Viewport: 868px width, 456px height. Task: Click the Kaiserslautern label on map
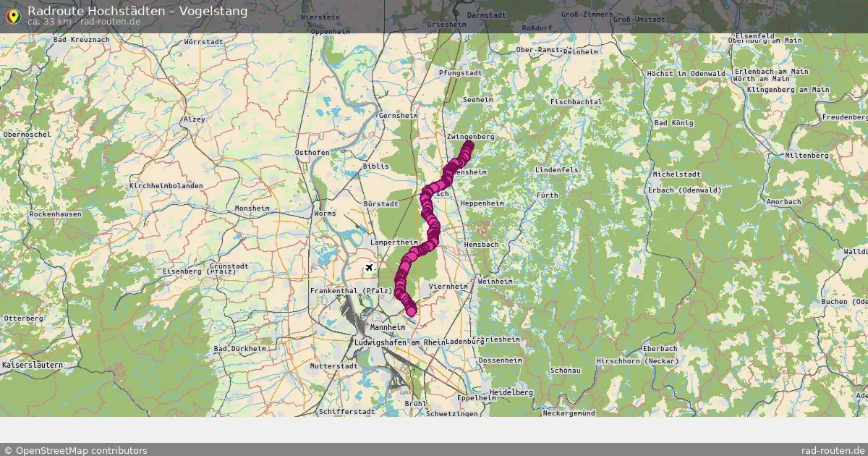(x=32, y=366)
